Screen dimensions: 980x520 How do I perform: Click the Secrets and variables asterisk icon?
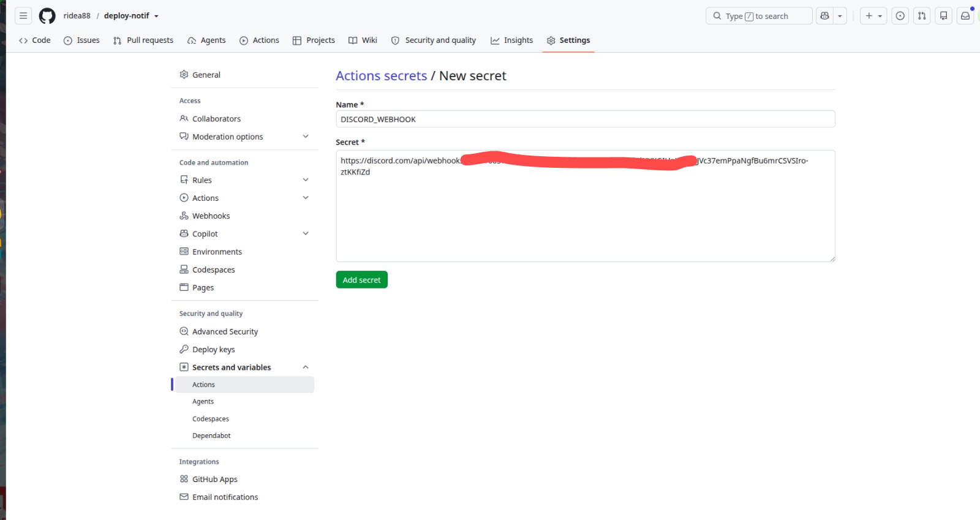coord(184,367)
